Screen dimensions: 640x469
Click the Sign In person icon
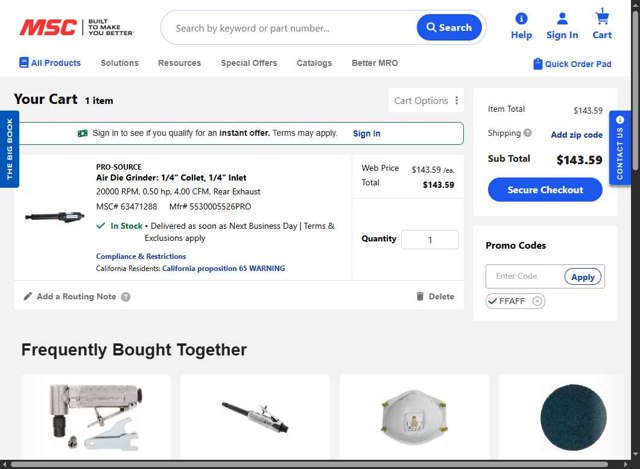[x=562, y=19]
